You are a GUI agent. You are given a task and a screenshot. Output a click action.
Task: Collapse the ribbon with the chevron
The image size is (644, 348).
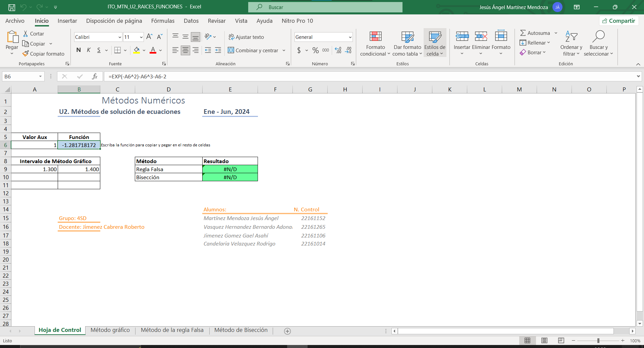tap(638, 64)
